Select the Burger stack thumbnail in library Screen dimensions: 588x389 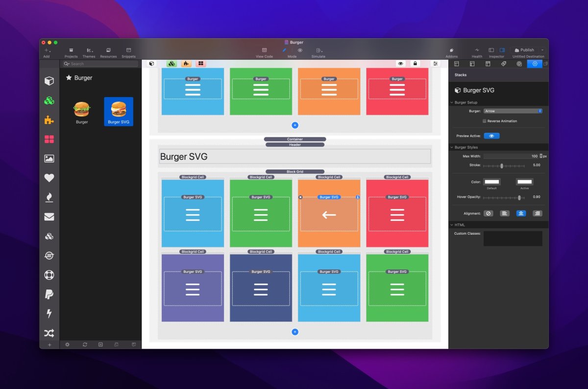[x=82, y=112]
